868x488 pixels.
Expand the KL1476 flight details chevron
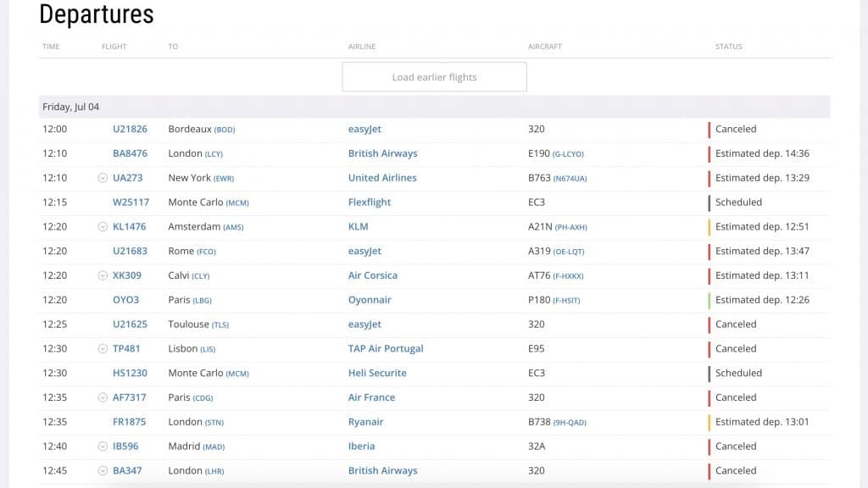[103, 227]
